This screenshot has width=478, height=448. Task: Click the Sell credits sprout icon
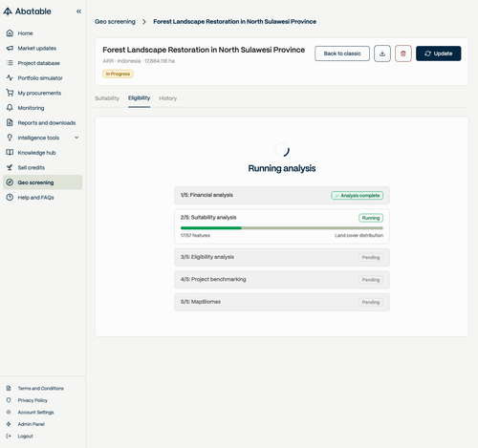10,167
